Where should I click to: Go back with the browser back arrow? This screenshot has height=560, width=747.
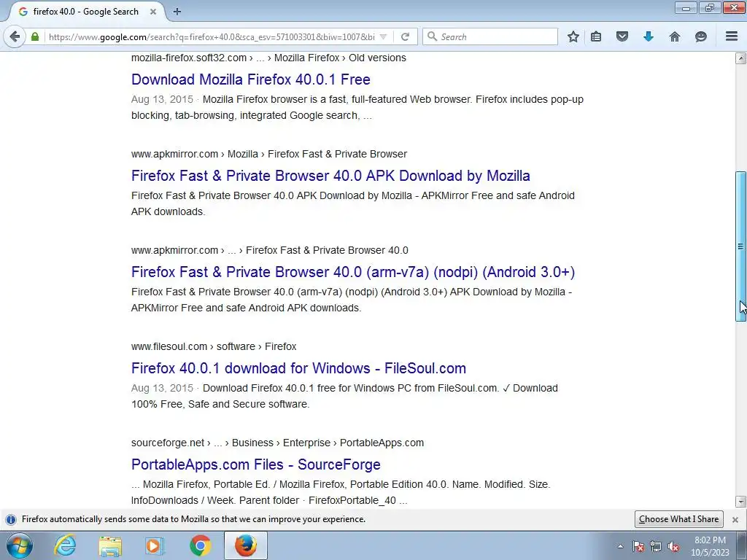pyautogui.click(x=15, y=36)
